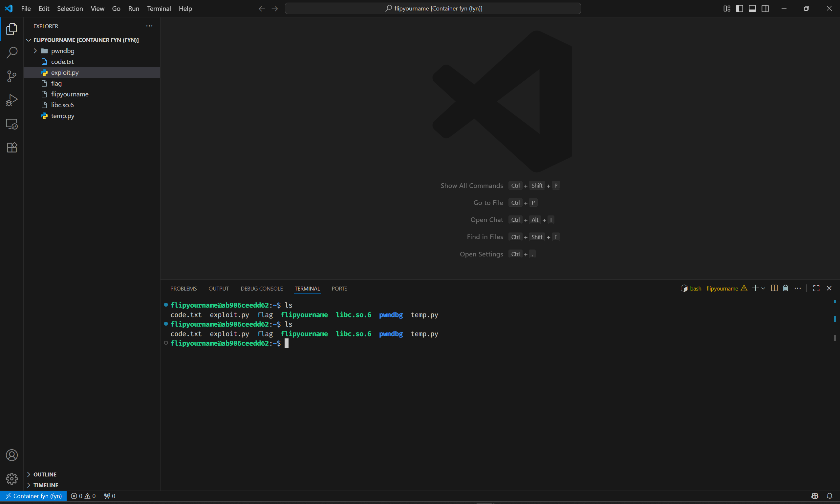Open the Search view in activity bar
The height and width of the screenshot is (504, 840).
(x=11, y=53)
